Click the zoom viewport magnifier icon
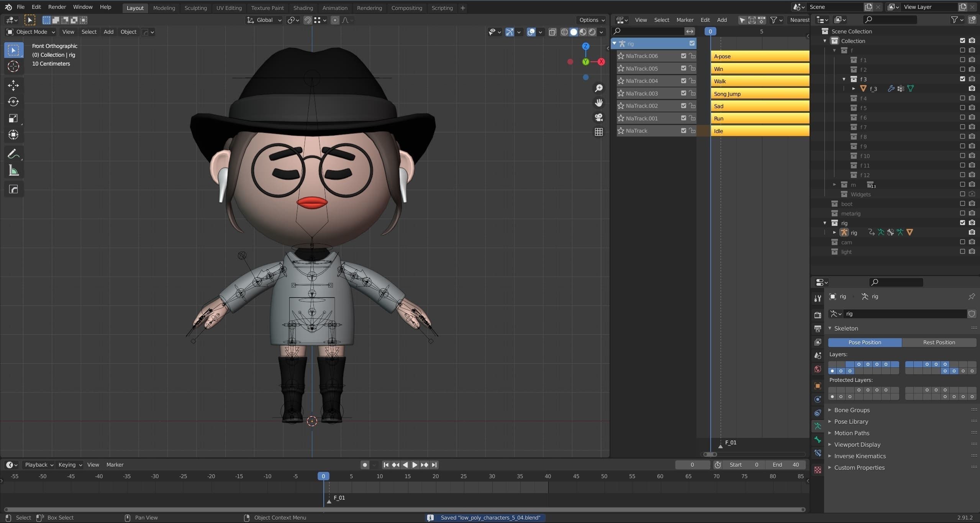The height and width of the screenshot is (523, 980). click(599, 88)
